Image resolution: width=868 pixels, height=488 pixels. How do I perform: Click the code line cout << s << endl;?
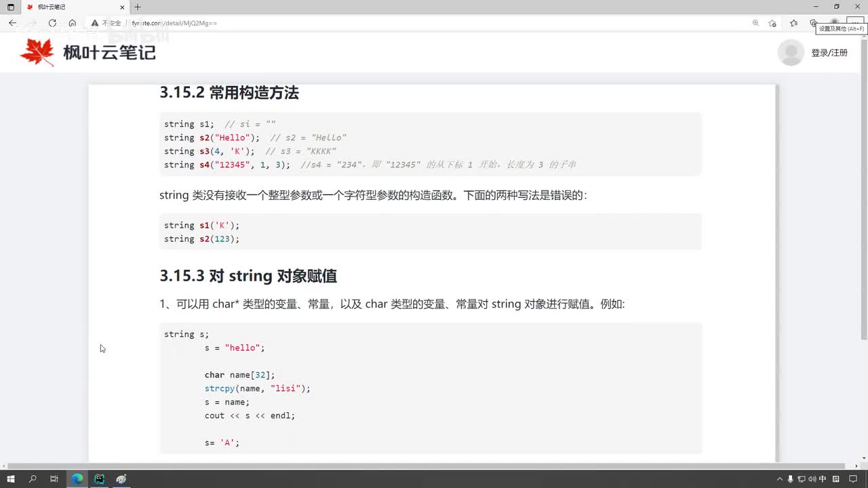(x=250, y=415)
